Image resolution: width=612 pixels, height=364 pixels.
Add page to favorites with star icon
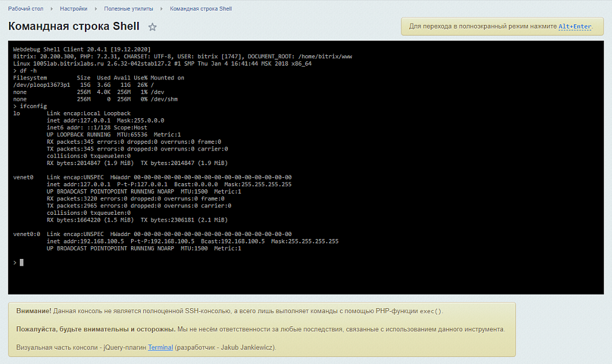pos(152,27)
